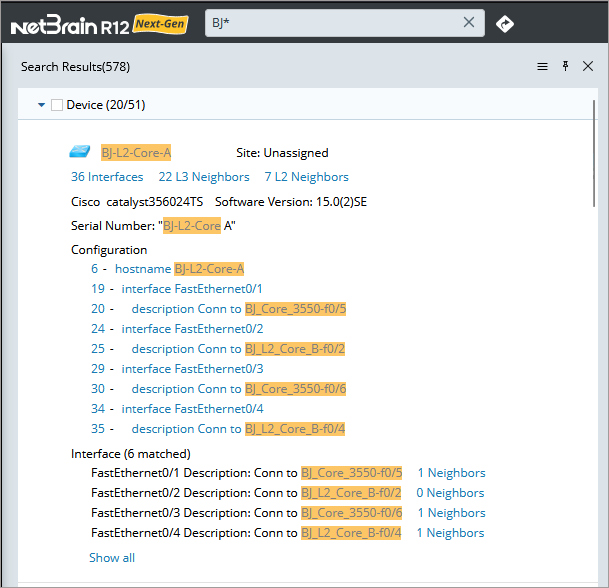Image resolution: width=609 pixels, height=588 pixels.
Task: Open the BJ-L2-Core-A device link
Action: click(136, 153)
